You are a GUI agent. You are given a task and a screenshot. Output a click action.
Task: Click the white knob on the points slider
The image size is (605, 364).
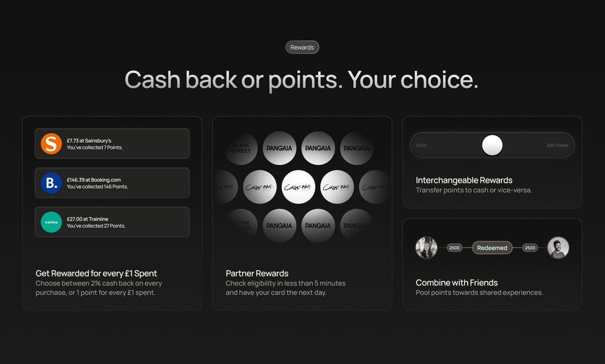[492, 145]
